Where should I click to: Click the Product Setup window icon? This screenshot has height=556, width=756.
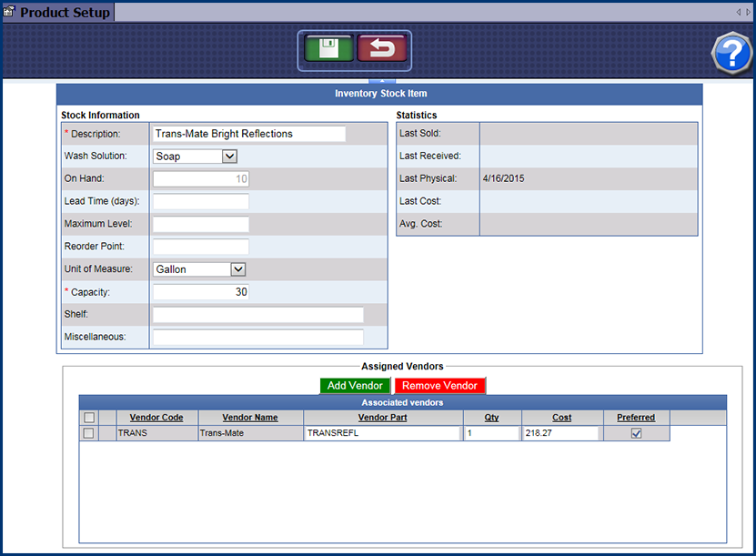[x=9, y=12]
